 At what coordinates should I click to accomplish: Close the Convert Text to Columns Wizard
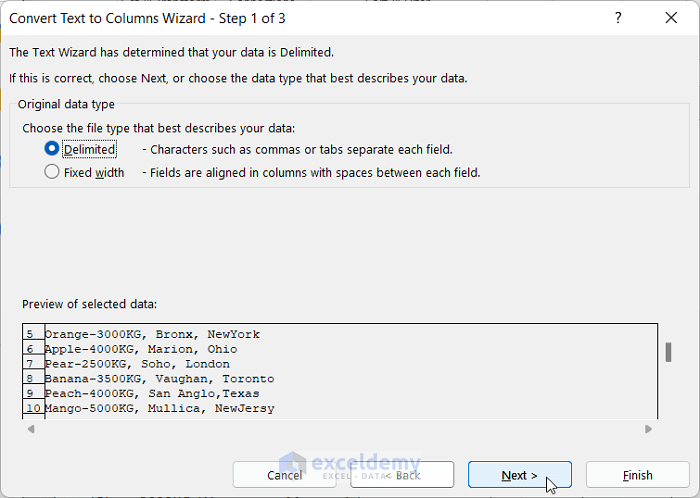671,18
